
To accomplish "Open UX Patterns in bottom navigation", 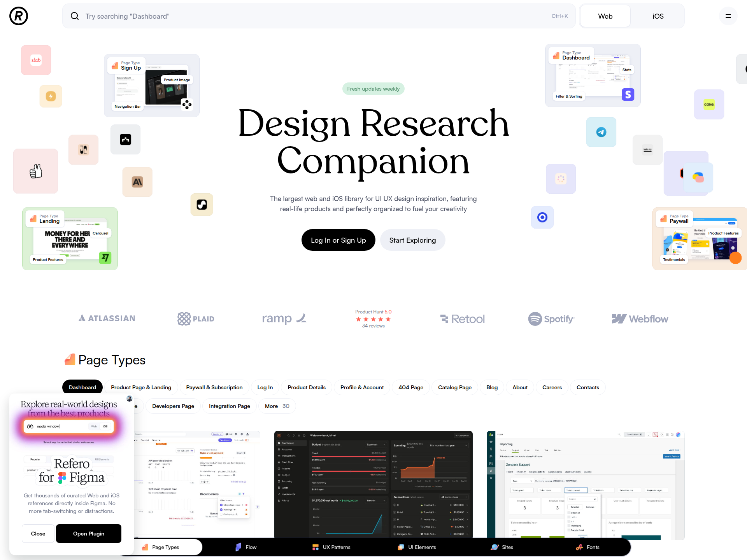I will (331, 547).
